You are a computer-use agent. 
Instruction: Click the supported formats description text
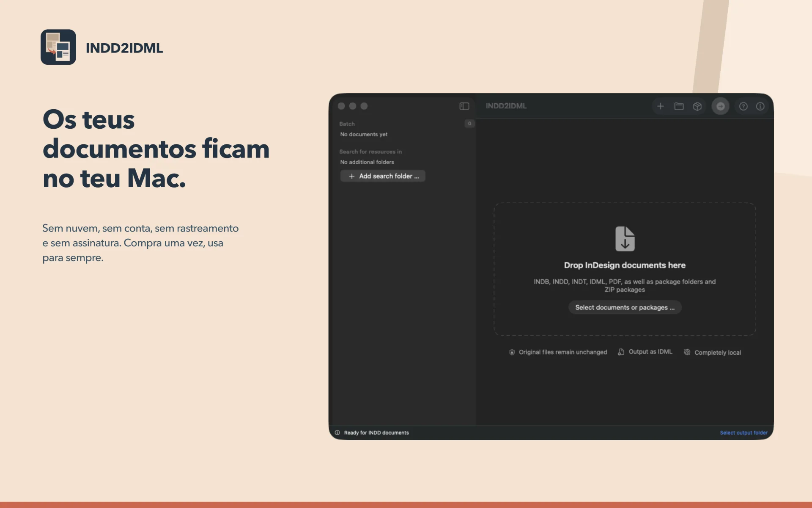coord(625,286)
